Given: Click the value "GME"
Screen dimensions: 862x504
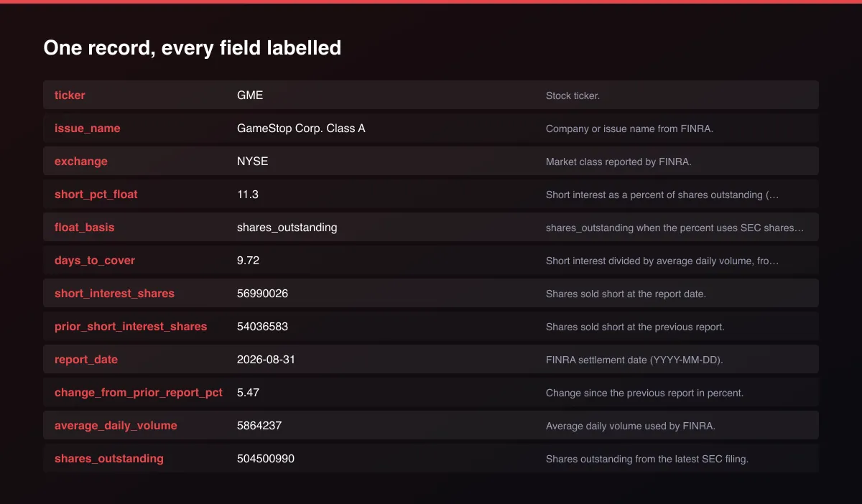Looking at the screenshot, I should [250, 95].
